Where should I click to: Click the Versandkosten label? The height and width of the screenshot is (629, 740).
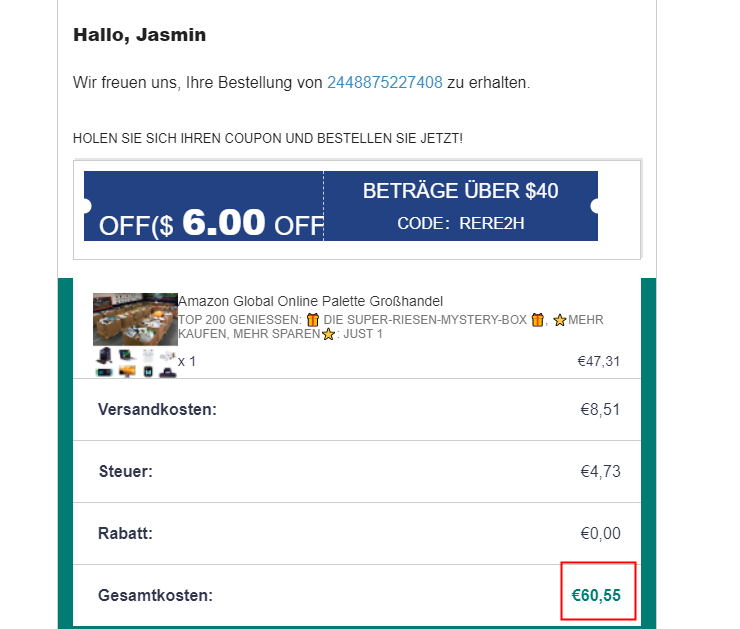pyautogui.click(x=157, y=409)
